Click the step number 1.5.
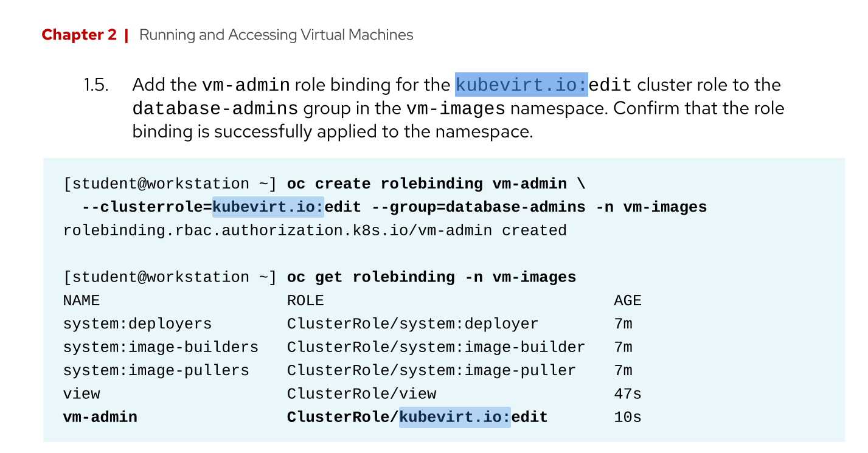Image resolution: width=868 pixels, height=453 pixels. click(96, 85)
